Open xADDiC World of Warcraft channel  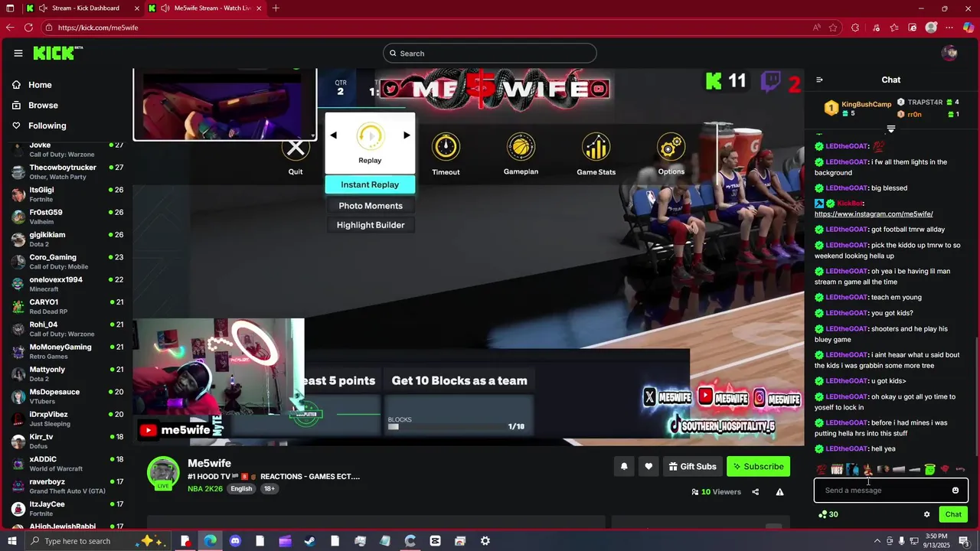pyautogui.click(x=67, y=464)
